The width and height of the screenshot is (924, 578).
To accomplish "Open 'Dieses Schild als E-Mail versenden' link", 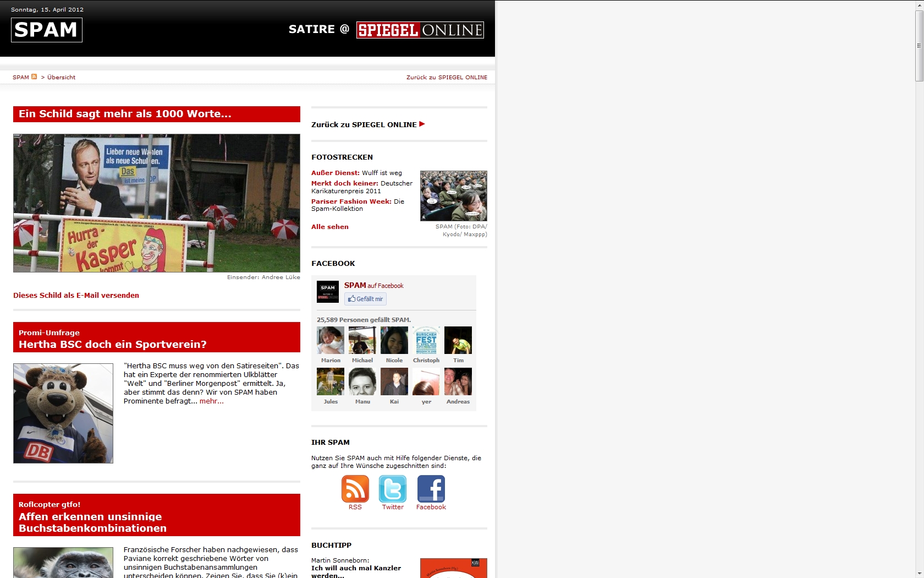I will pos(76,296).
